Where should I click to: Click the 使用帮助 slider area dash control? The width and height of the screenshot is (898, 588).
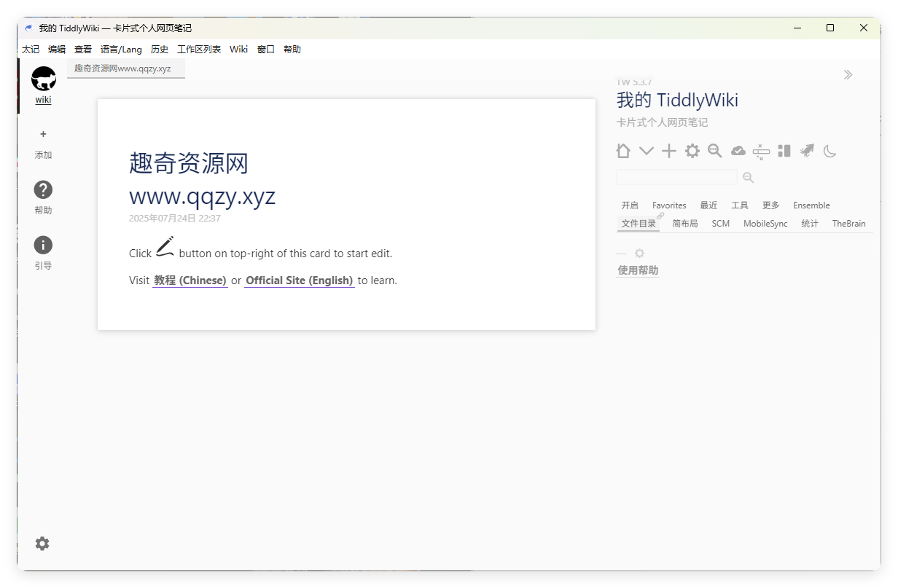[621, 252]
